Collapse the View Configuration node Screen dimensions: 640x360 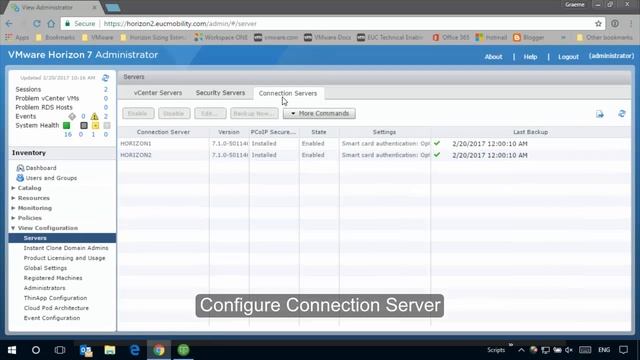[x=13, y=228]
